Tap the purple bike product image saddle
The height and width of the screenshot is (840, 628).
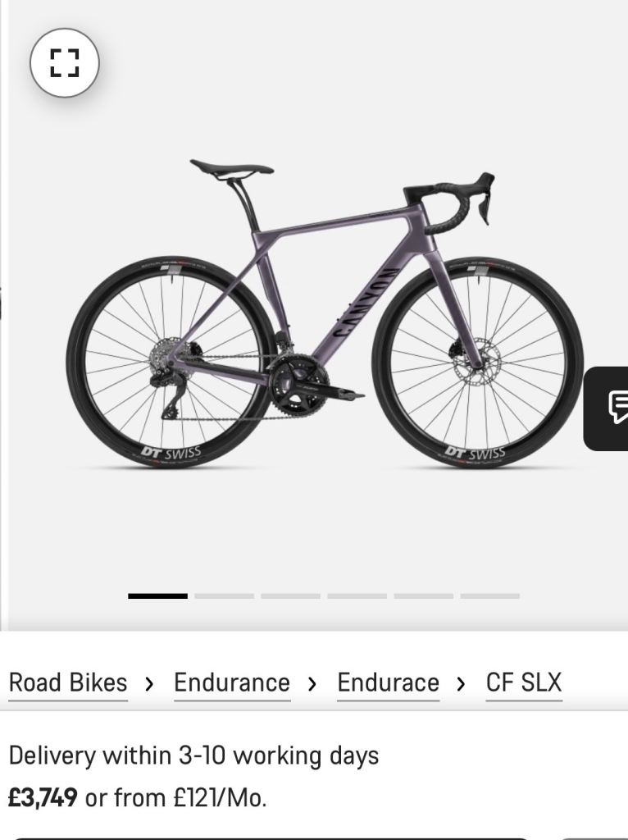pos(231,167)
